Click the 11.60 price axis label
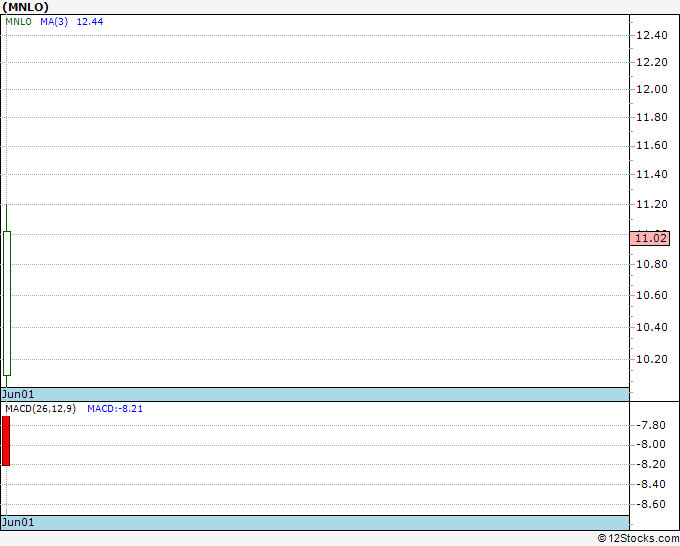Viewport: 680px width, 546px height. [x=652, y=145]
